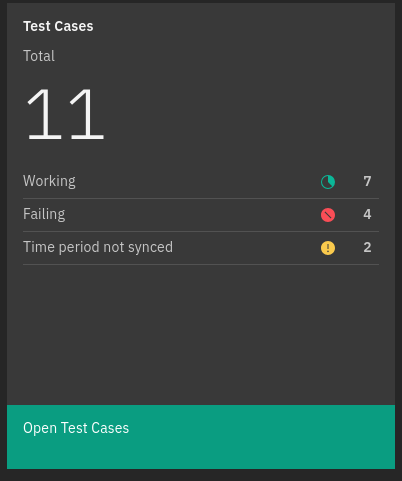
Task: Click the yellow warning icon for not synced
Action: [328, 248]
